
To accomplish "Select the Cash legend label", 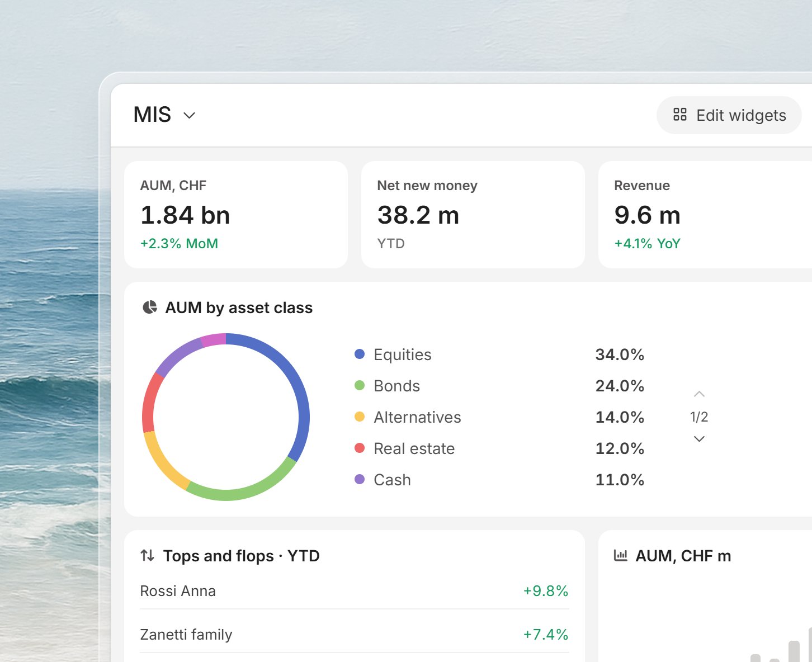I will [x=393, y=480].
